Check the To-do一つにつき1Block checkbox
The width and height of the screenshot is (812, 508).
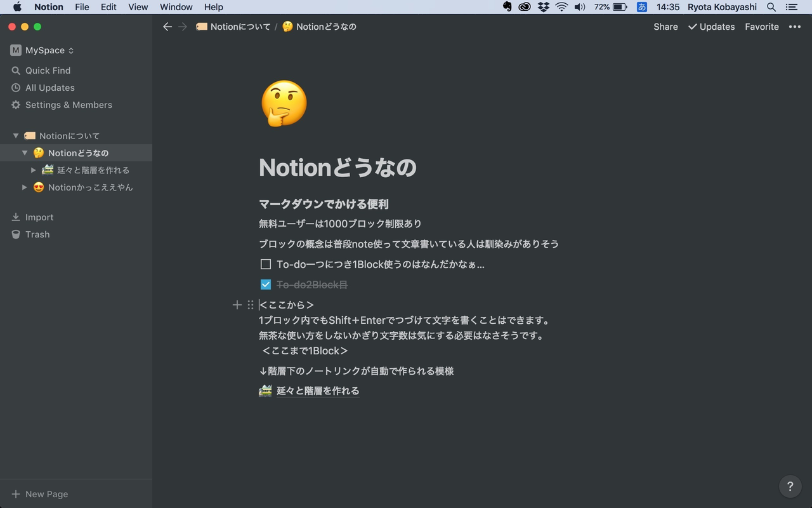266,264
